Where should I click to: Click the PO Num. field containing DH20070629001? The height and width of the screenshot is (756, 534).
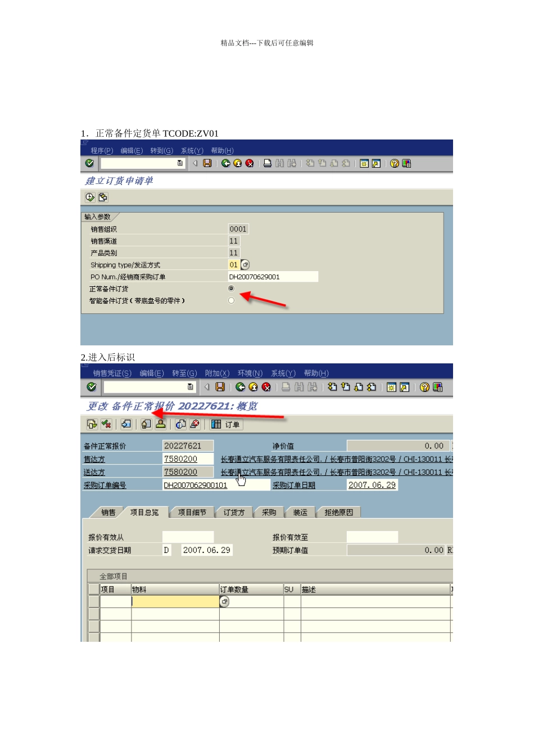273,277
